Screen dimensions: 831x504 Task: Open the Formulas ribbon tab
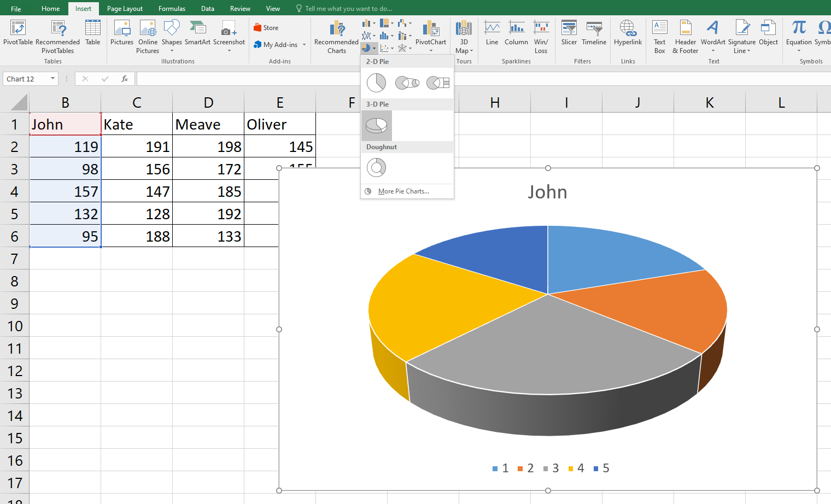(x=172, y=9)
